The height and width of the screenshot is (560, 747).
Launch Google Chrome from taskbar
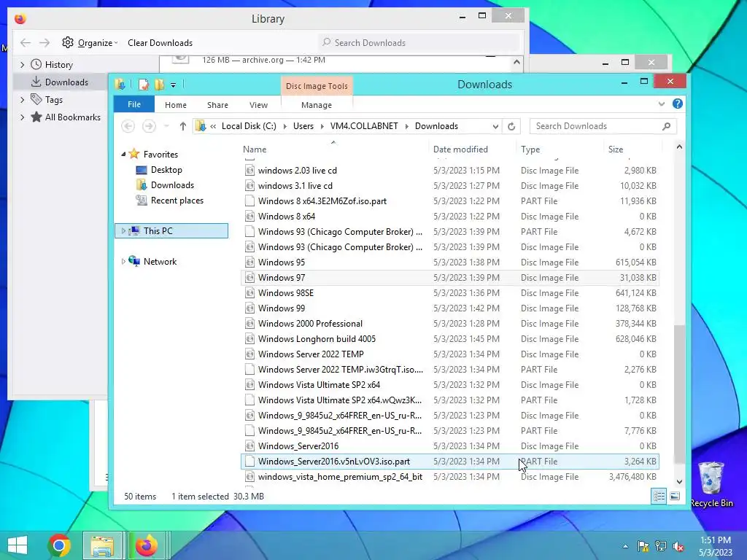(x=59, y=545)
